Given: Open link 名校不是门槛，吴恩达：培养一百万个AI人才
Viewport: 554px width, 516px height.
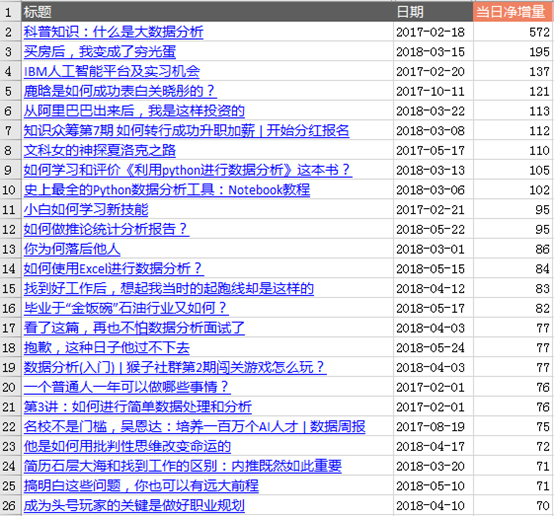Looking at the screenshot, I should pyautogui.click(x=161, y=427).
